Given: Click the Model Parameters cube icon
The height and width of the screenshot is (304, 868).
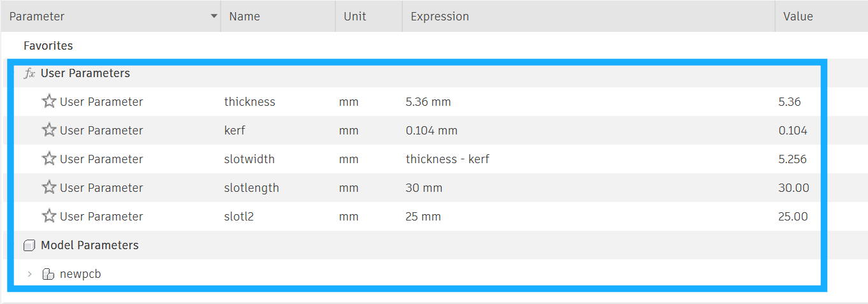Looking at the screenshot, I should pos(29,245).
